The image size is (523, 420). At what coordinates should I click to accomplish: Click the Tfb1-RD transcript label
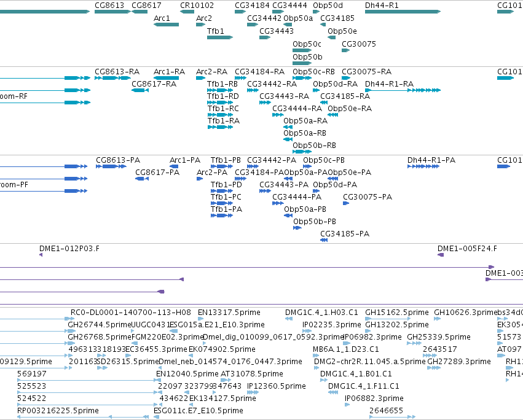pyautogui.click(x=223, y=96)
